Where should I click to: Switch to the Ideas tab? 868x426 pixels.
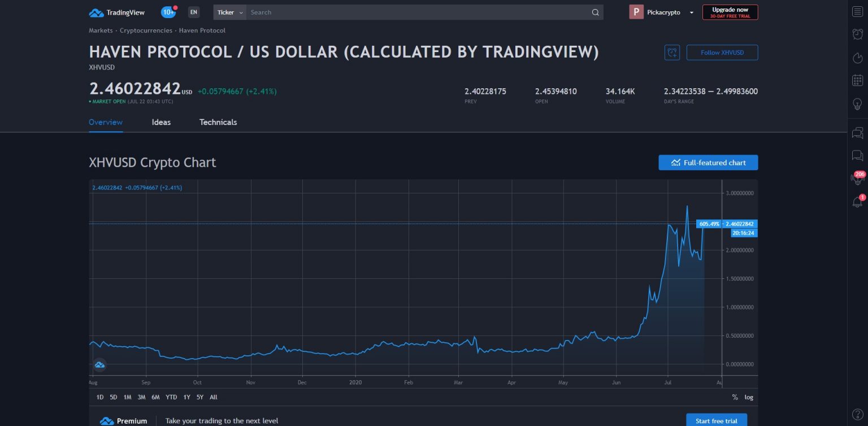click(x=161, y=122)
